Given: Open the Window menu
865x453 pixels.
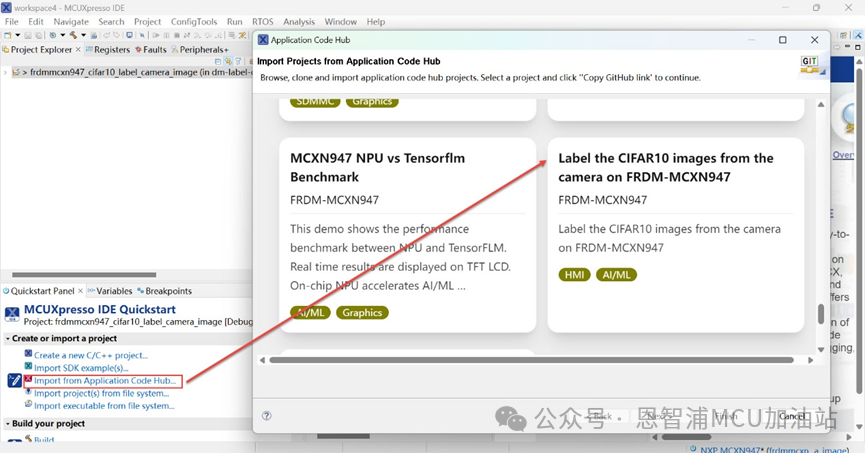Looking at the screenshot, I should pos(340,22).
